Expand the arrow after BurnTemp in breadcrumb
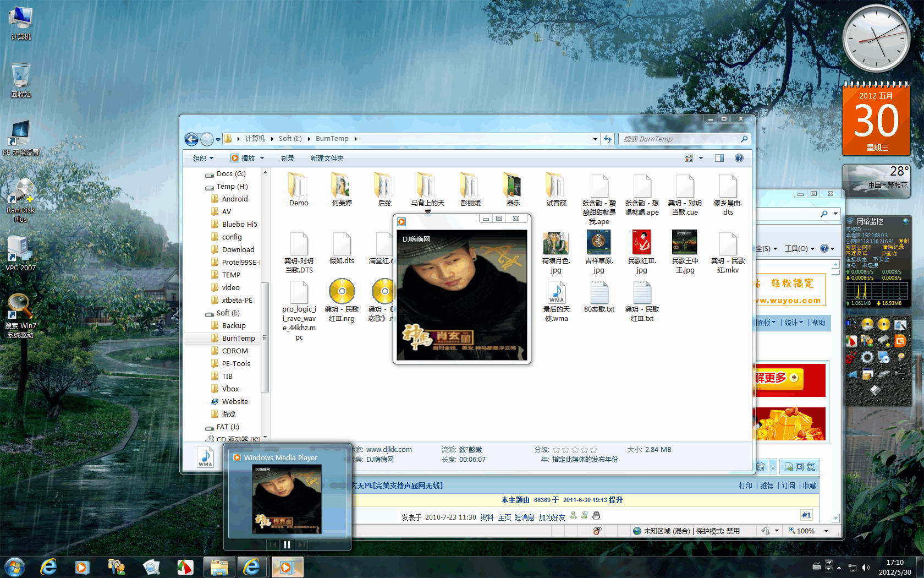 355,139
